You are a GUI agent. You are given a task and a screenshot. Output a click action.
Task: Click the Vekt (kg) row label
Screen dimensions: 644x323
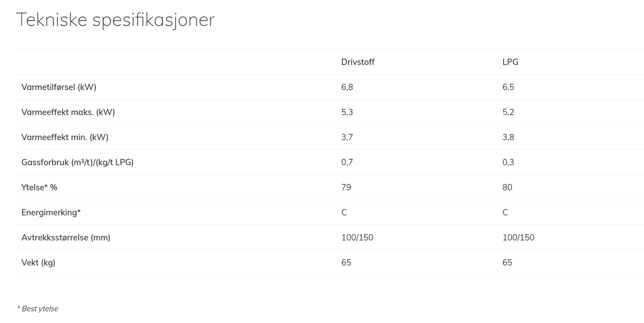(x=38, y=262)
